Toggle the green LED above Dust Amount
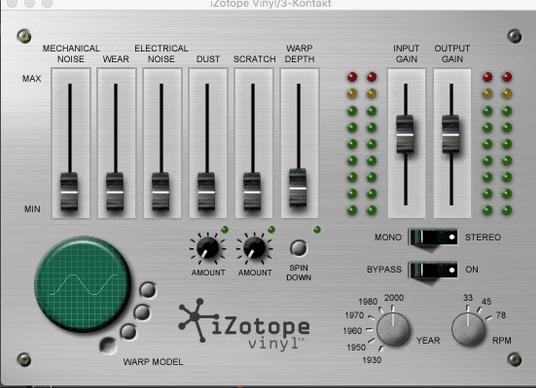Screen dimensions: 536x388 (x=225, y=230)
